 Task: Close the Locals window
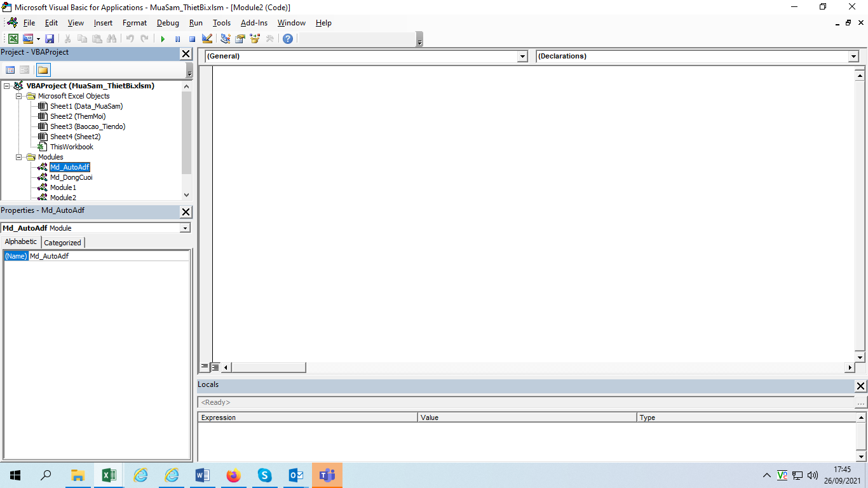[860, 386]
